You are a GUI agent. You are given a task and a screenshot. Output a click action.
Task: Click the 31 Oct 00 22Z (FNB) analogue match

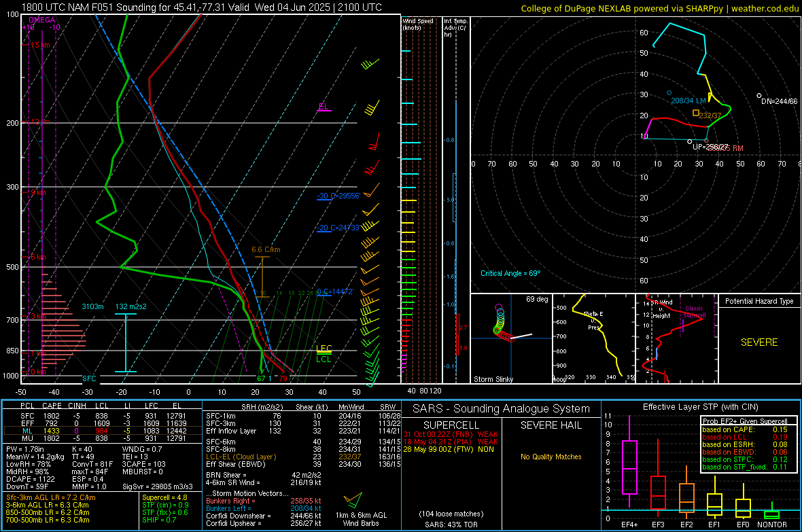point(451,434)
